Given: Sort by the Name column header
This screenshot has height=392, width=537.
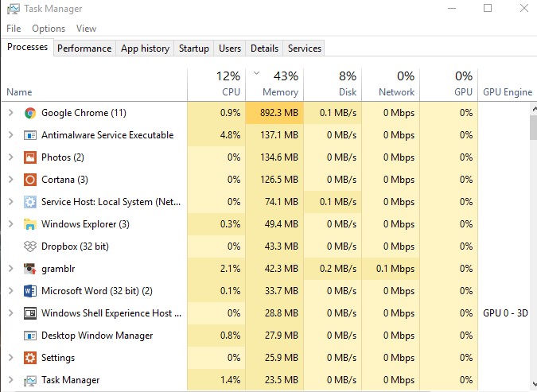Looking at the screenshot, I should (x=94, y=85).
